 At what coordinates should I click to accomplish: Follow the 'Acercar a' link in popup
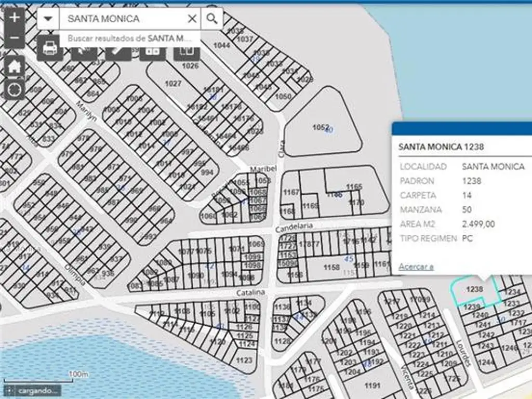416,267
